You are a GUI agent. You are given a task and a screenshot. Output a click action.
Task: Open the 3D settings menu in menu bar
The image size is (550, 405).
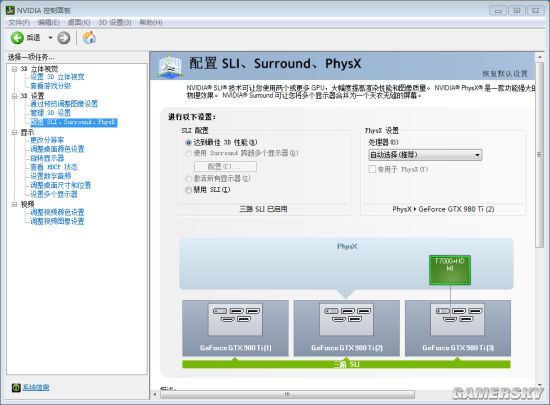(115, 22)
